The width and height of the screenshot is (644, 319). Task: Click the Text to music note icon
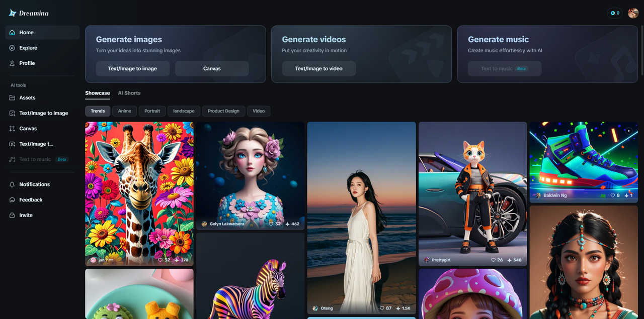[x=12, y=159]
